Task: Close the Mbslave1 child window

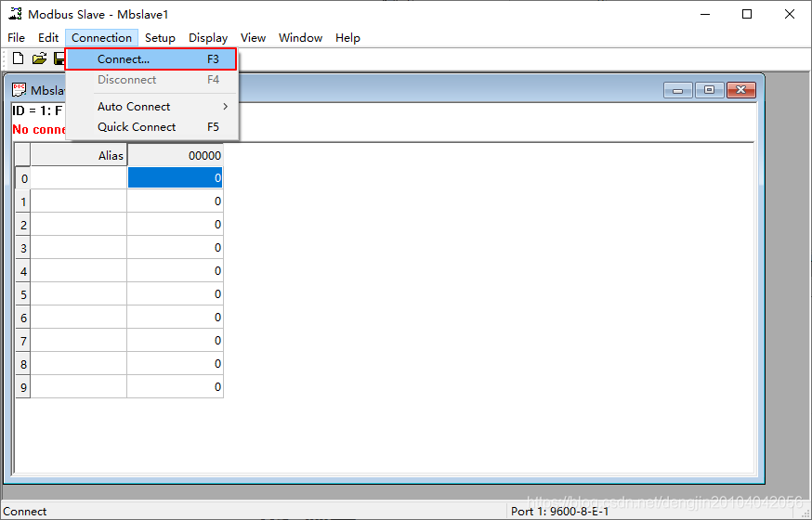Action: coord(741,90)
